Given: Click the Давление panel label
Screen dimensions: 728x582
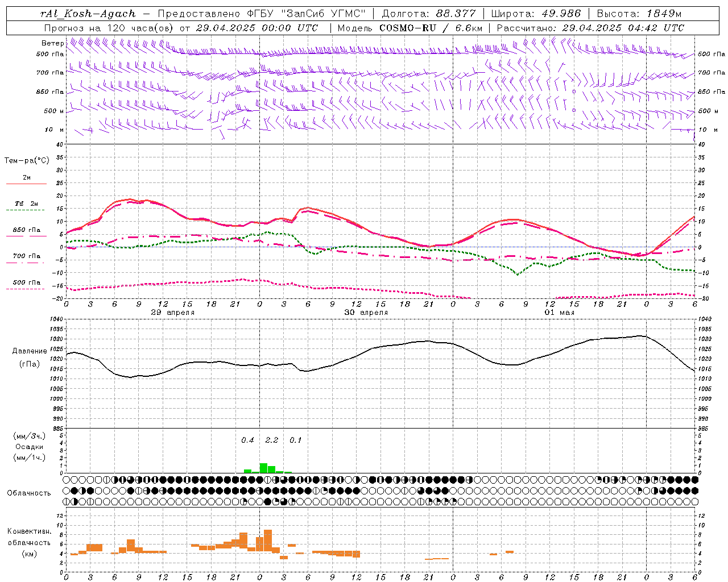Looking at the screenshot, I should click(x=30, y=351).
